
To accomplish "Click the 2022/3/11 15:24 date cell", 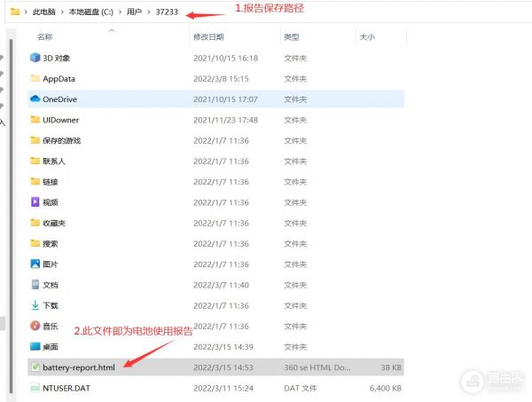I will (223, 388).
